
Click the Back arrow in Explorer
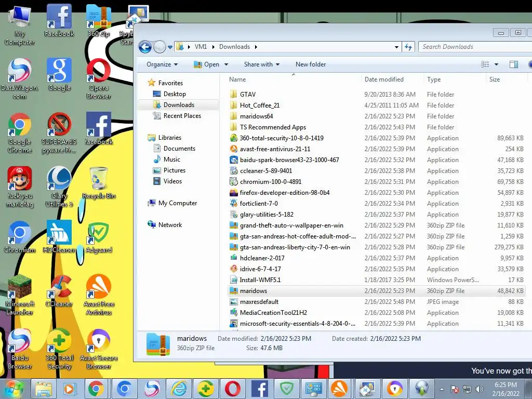(145, 47)
